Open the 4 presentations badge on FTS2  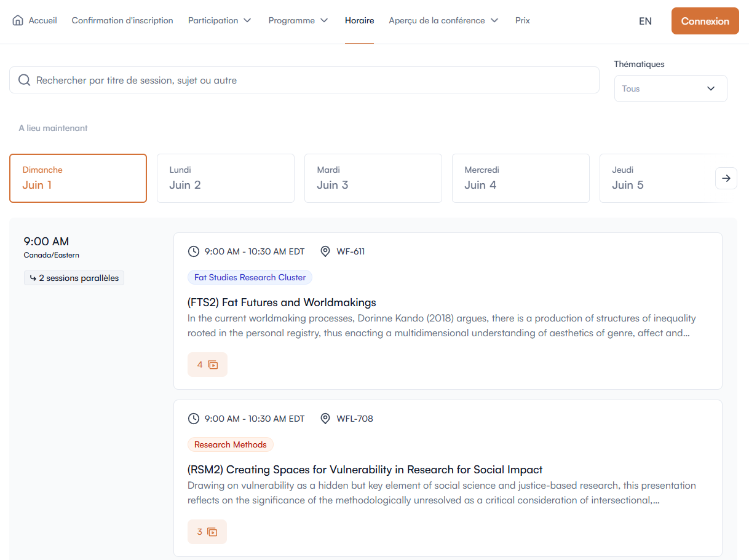point(207,365)
